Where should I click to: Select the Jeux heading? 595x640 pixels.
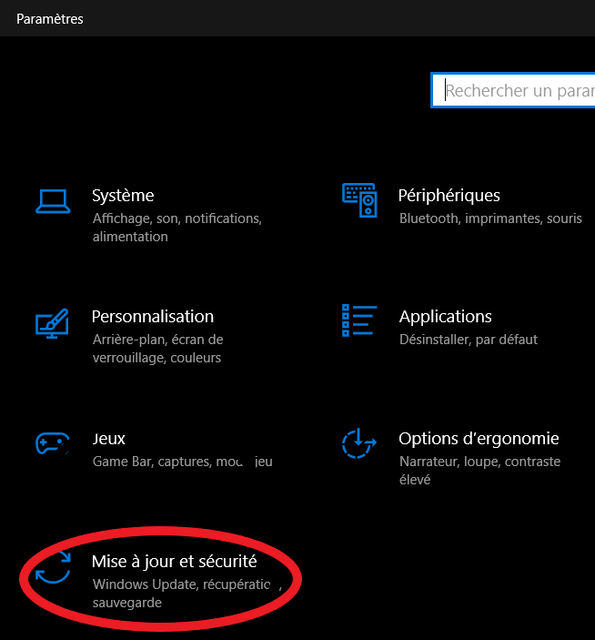[109, 439]
